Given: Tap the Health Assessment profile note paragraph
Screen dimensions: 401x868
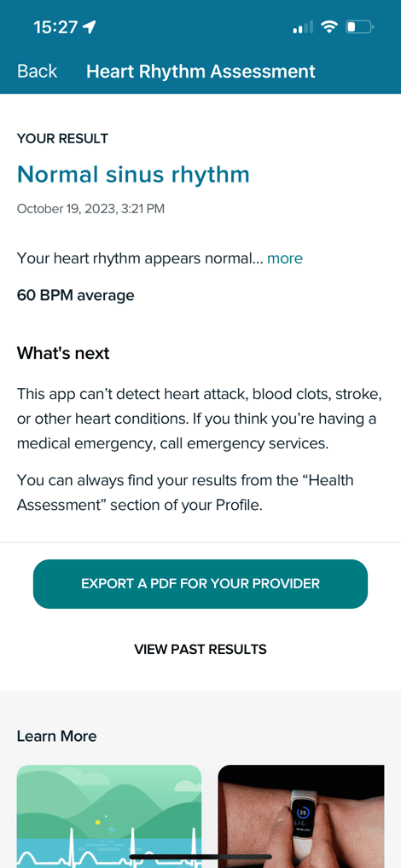Looking at the screenshot, I should 185,493.
